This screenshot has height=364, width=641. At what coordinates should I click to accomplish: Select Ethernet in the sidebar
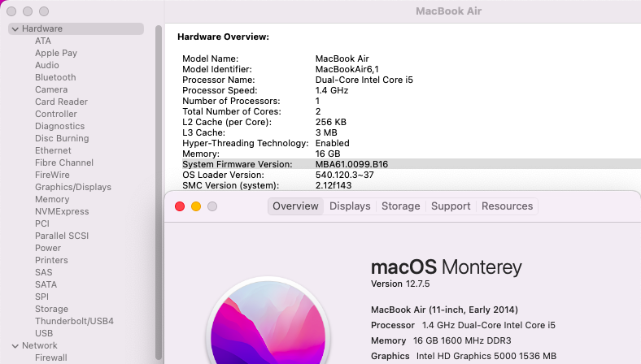point(53,151)
